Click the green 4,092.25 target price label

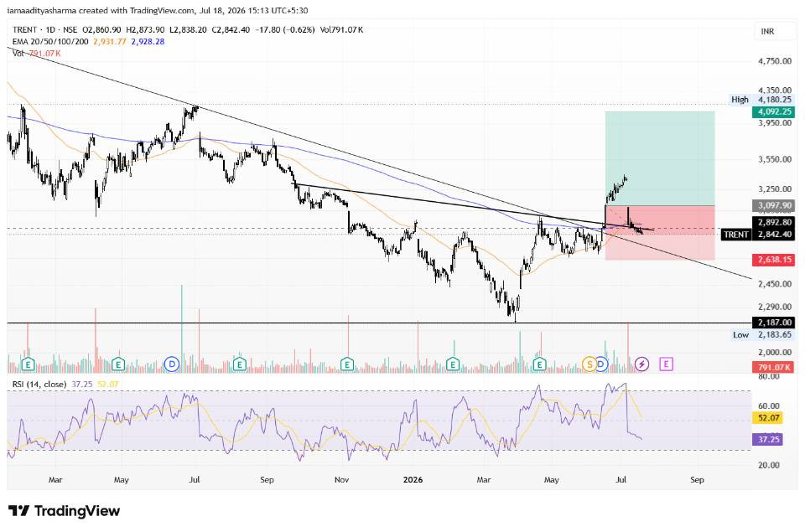pyautogui.click(x=773, y=111)
